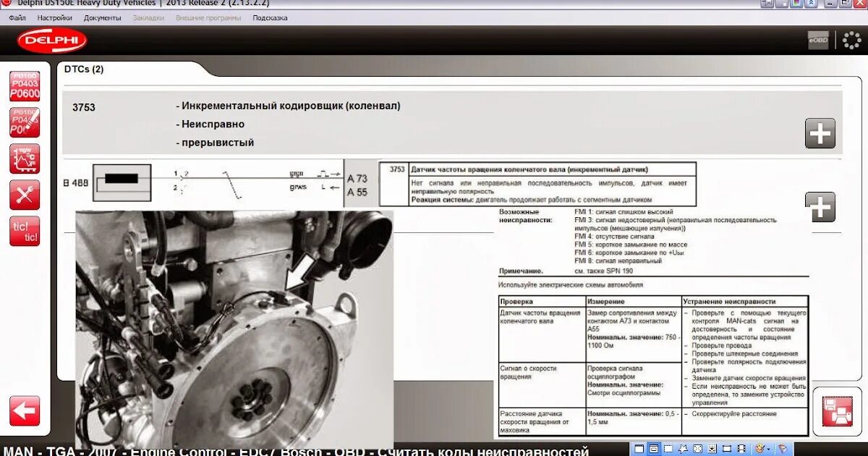Image resolution: width=868 pixels, height=456 pixels.
Task: Open the adjustments wrench and screwdriver icon
Action: 25,195
